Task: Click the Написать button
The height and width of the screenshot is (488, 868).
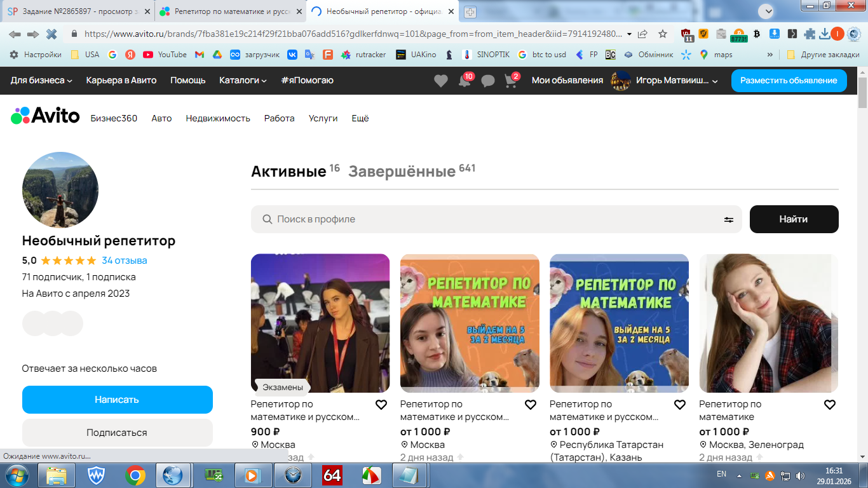Action: pos(117,400)
